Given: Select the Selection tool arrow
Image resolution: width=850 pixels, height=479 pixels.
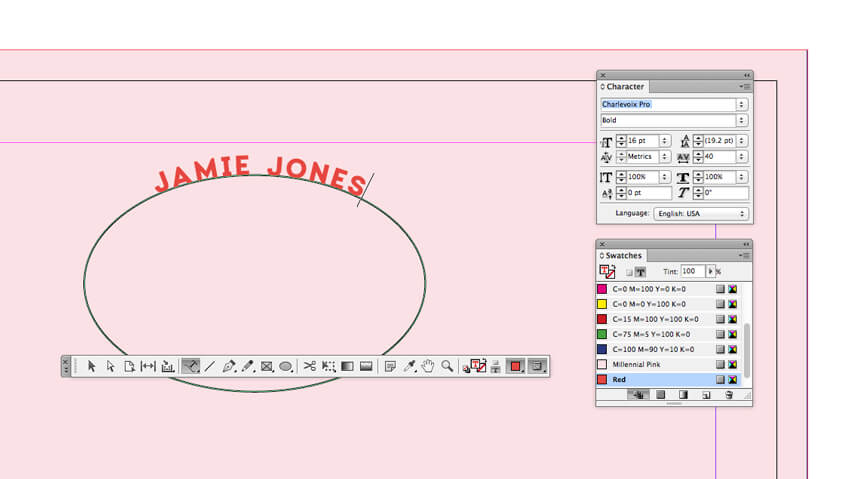Looking at the screenshot, I should tap(91, 366).
